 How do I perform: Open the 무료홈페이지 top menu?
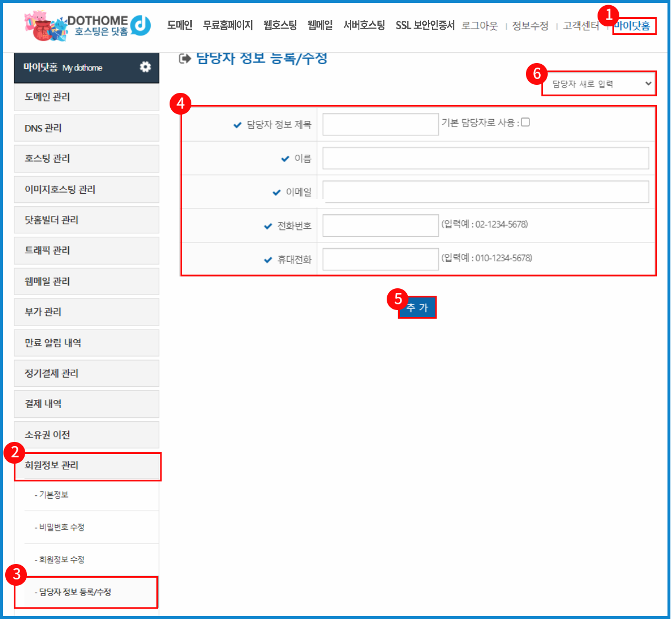click(227, 25)
